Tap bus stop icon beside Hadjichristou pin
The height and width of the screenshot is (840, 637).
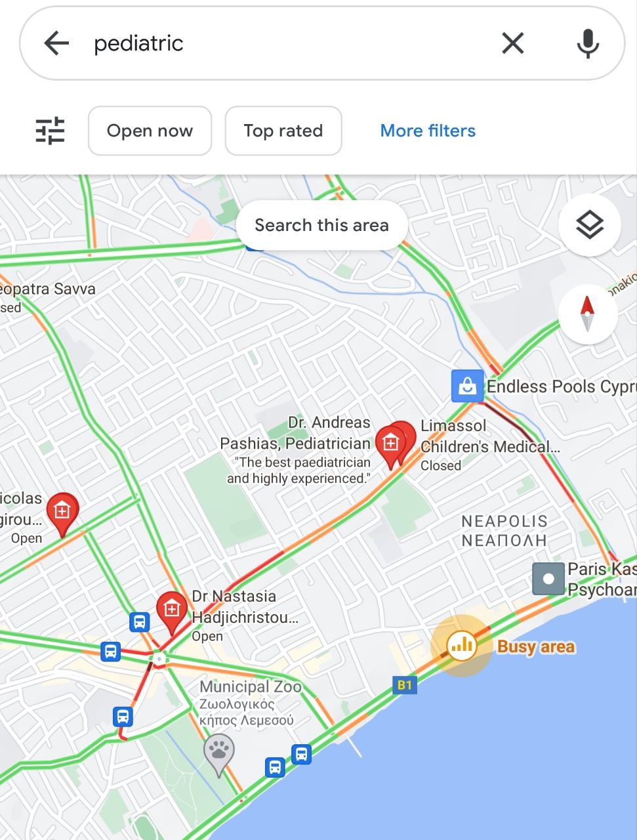[139, 621]
